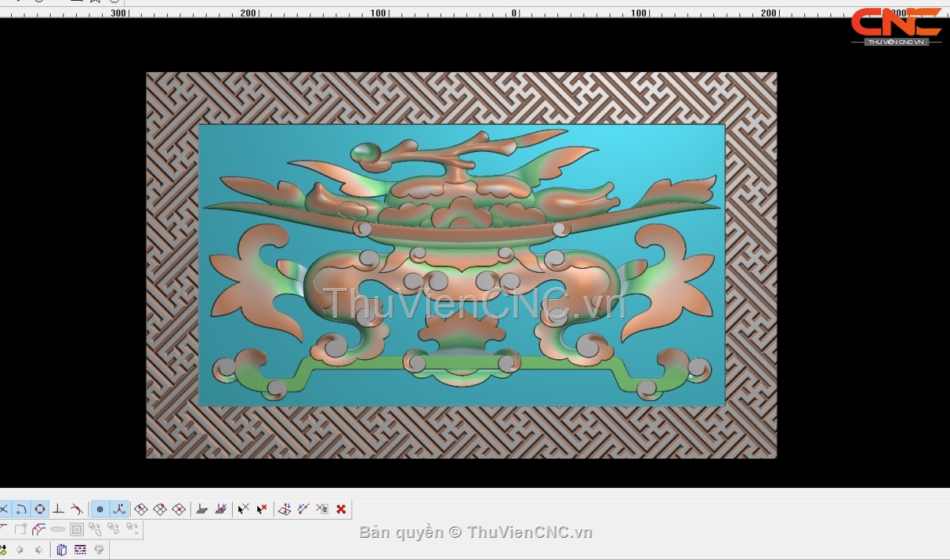950x560 pixels.
Task: Click the second greyed overlapping squares icon
Action: point(114,529)
